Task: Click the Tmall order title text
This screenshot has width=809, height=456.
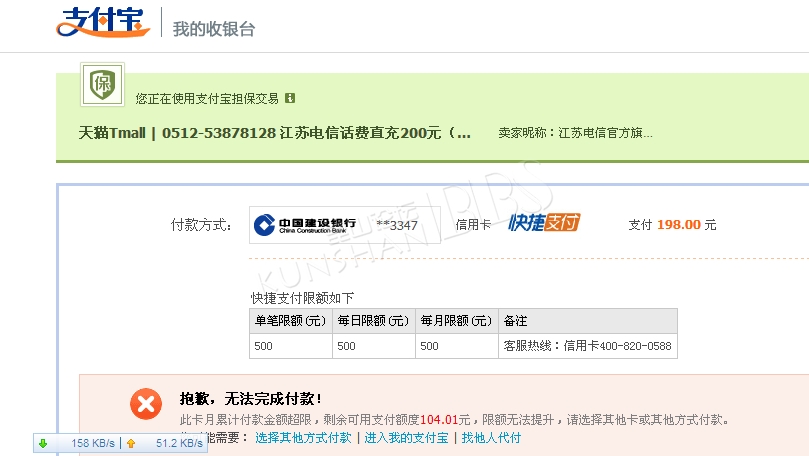Action: 274,133
